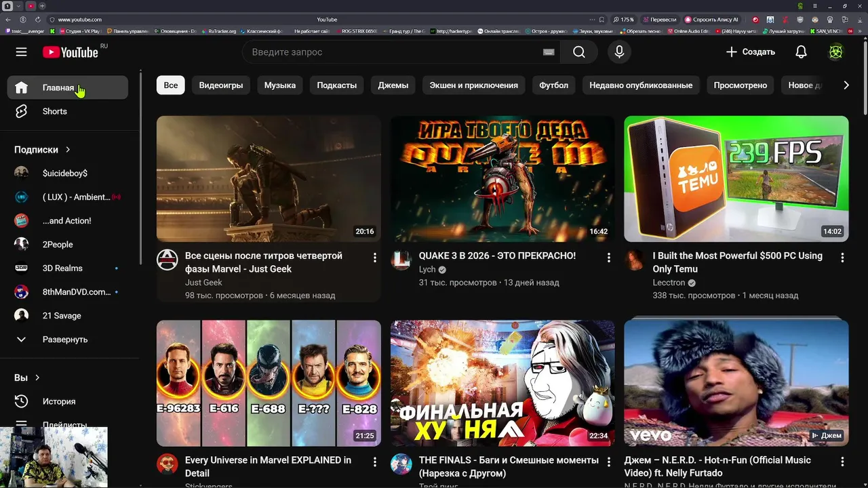The width and height of the screenshot is (868, 488).
Task: Open the Marvel universes E-616 thumbnail
Action: coord(269,383)
